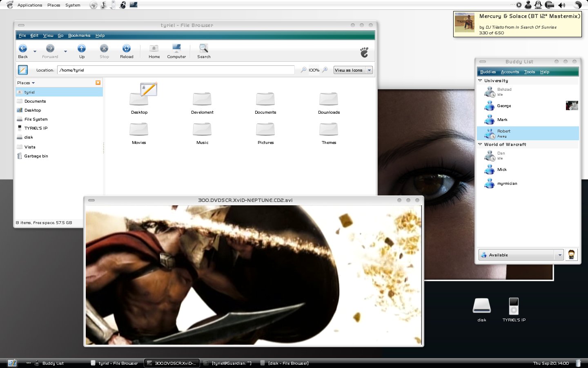Click the volume speaker tray icon
The image size is (588, 368).
pos(562,5)
